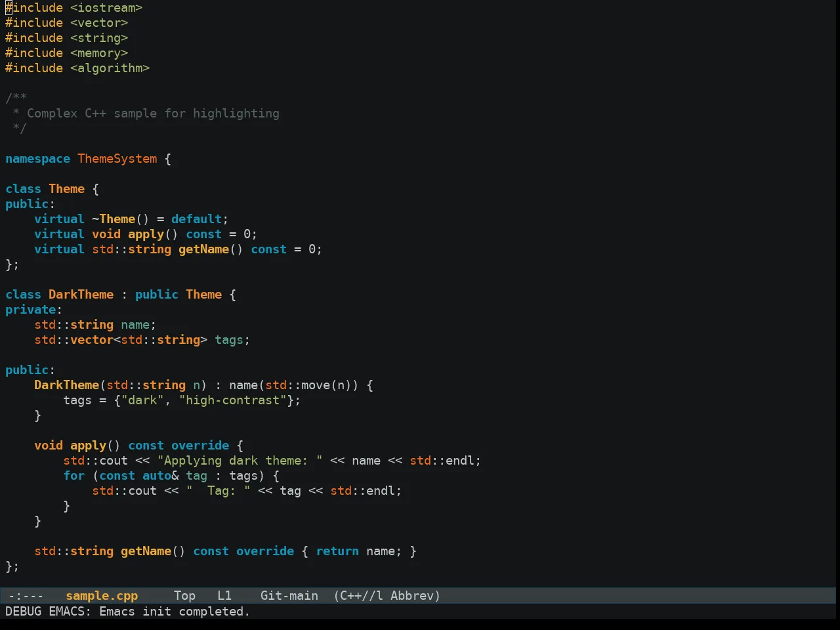This screenshot has width=840, height=630.
Task: Click the "Applying dark theme: " string
Action: (x=240, y=461)
